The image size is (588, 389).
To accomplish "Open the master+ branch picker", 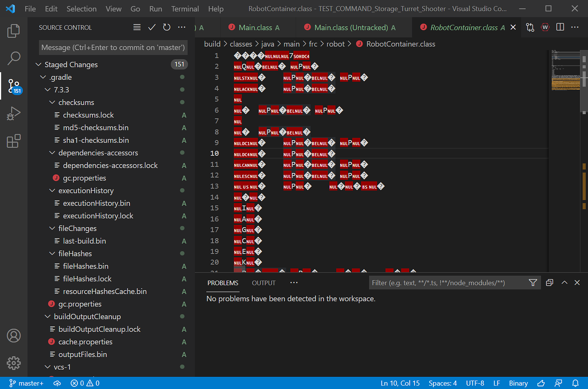I will [26, 383].
